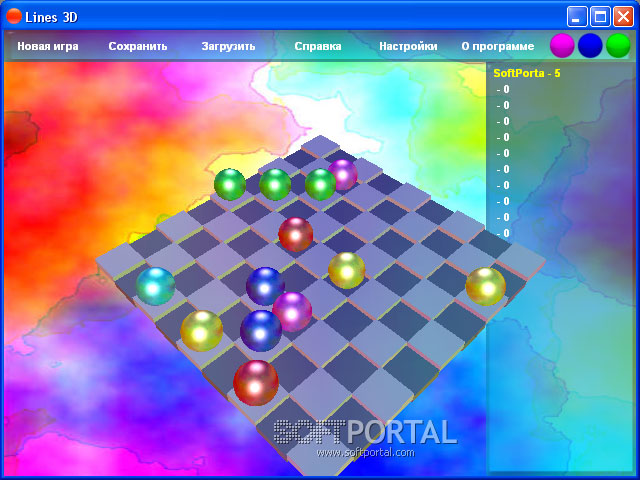Open the Справка help menu
Image resolution: width=640 pixels, height=480 pixels.
318,46
